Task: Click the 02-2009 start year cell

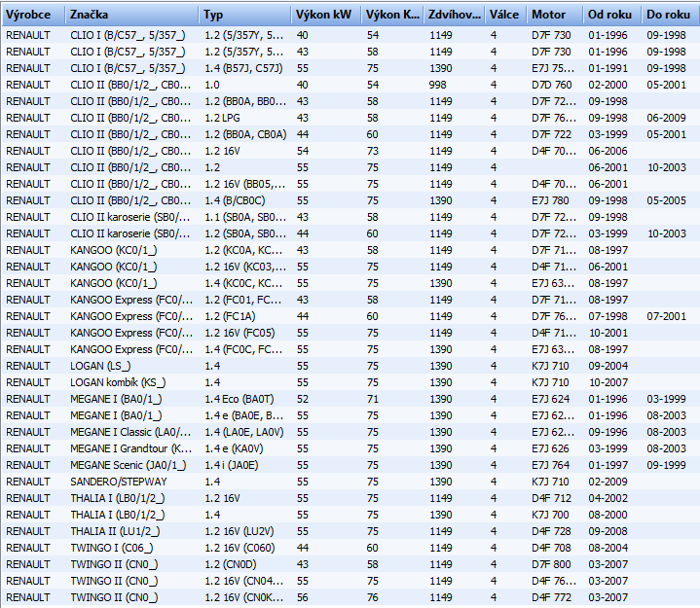Action: [608, 481]
